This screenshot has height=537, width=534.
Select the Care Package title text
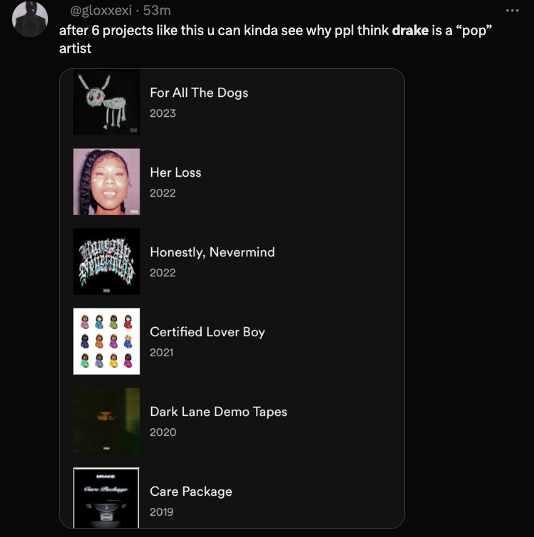pyautogui.click(x=191, y=492)
